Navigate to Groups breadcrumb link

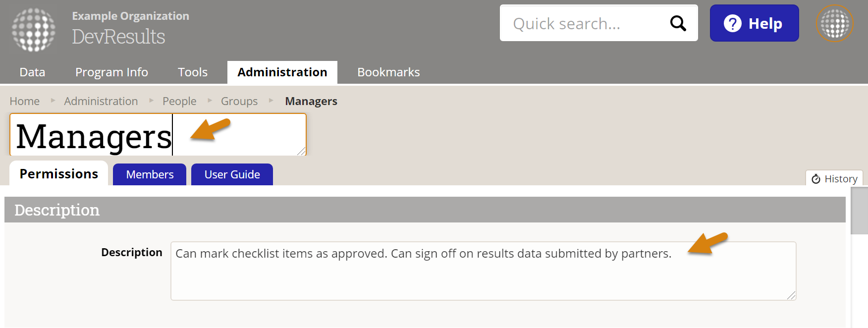tap(239, 101)
